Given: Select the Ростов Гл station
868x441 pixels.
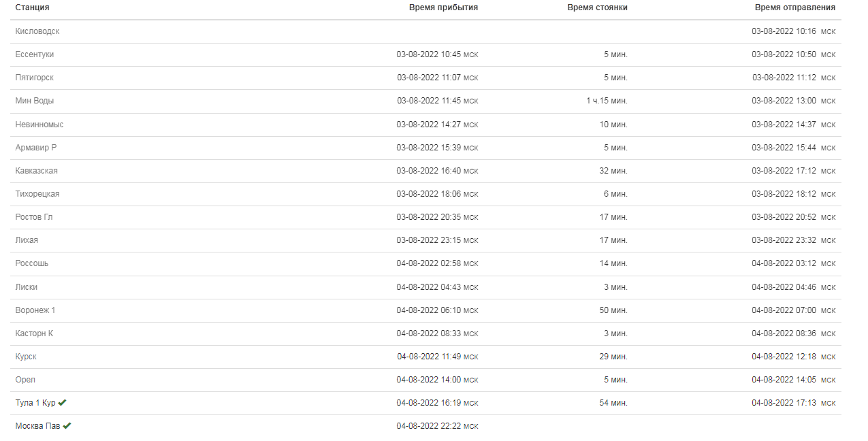Looking at the screenshot, I should (34, 217).
